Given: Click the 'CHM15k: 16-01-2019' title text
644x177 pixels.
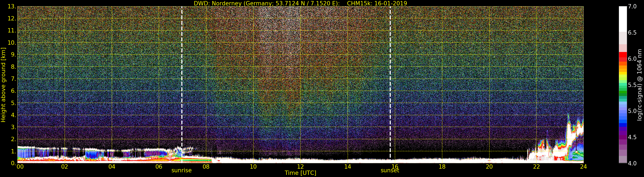Looking at the screenshot, I should [377, 3].
